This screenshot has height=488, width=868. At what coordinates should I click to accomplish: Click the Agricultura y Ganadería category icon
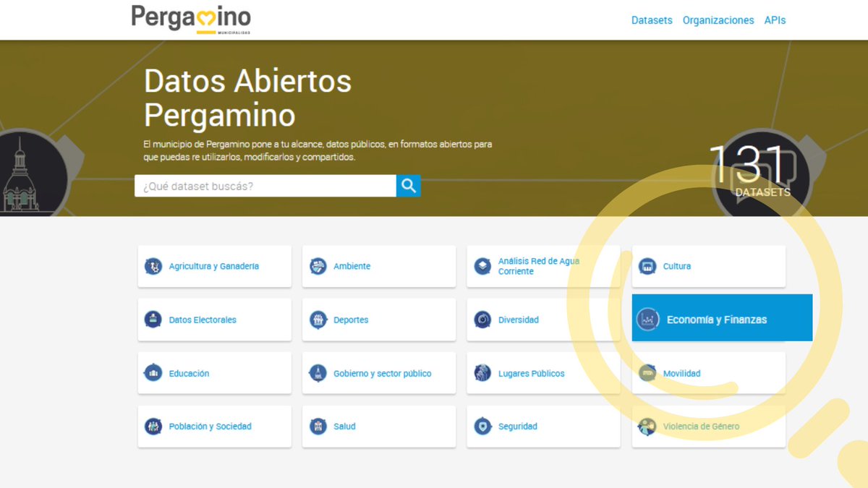[153, 266]
